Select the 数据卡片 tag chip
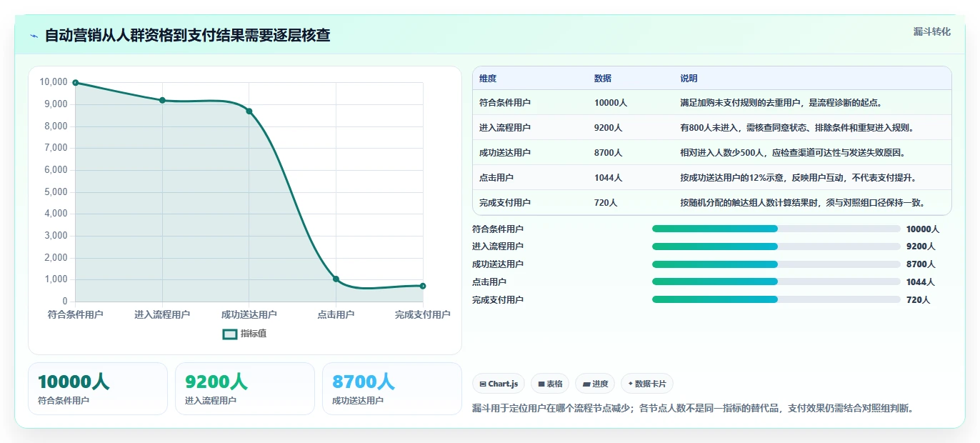The height and width of the screenshot is (443, 980). pyautogui.click(x=647, y=384)
